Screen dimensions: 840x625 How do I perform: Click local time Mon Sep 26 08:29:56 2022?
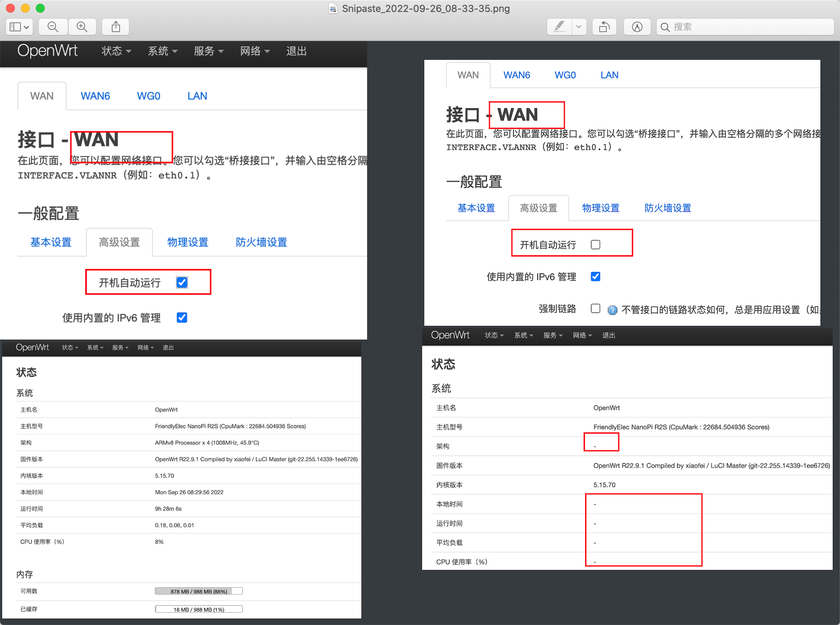pos(189,492)
